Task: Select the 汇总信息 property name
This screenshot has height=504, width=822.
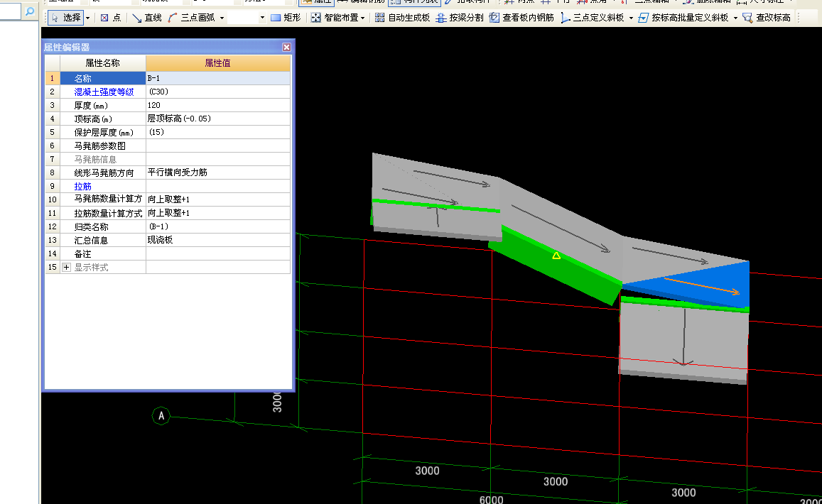Action: click(91, 241)
